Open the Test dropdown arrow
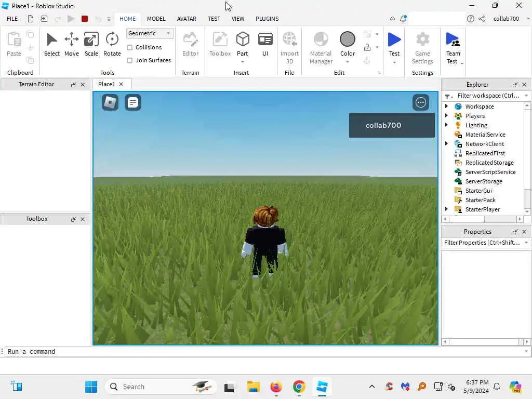Screen dimensions: 532x399 point(394,62)
